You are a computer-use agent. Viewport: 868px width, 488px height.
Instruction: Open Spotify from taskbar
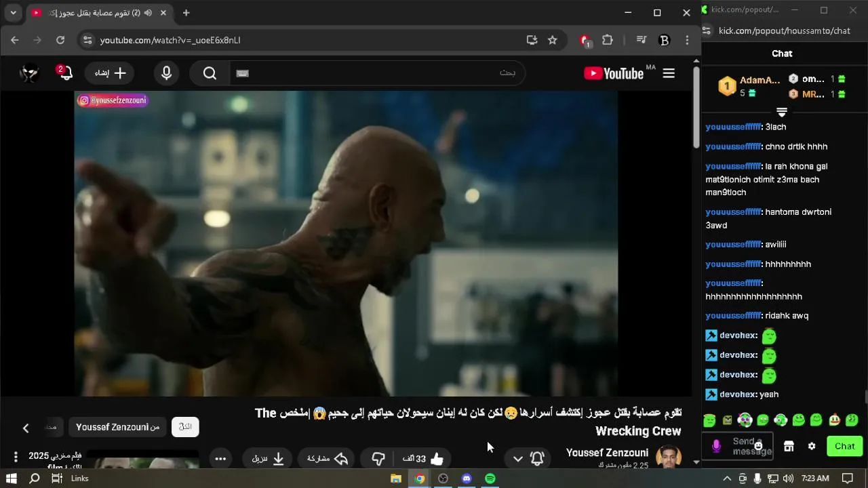pos(490,479)
